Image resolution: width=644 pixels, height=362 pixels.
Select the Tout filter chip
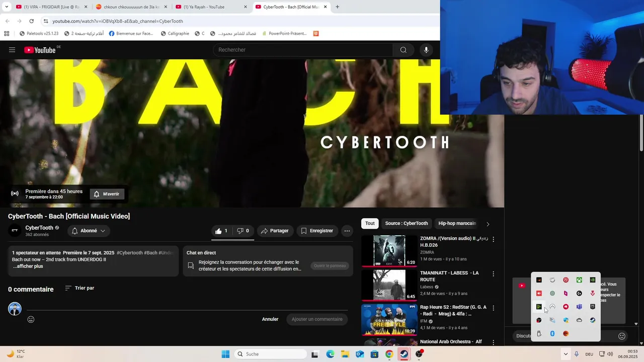tap(370, 223)
